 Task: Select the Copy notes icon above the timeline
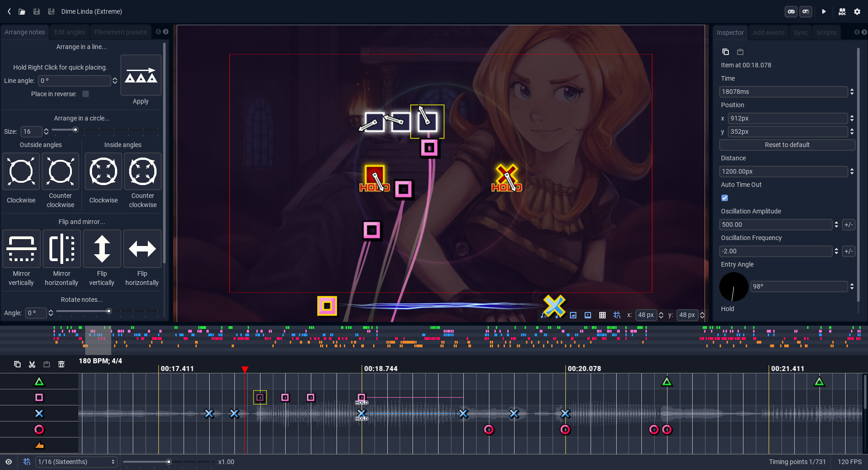point(17,364)
